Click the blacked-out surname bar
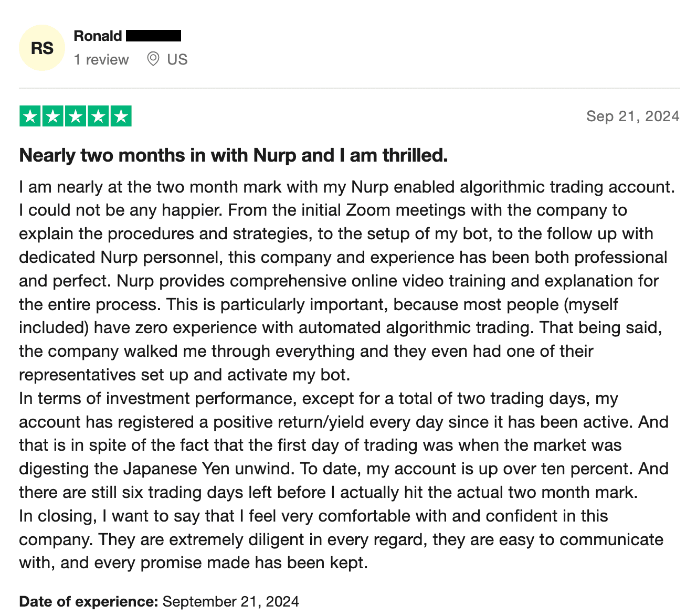Screen dimensions: 697x616 pos(153,36)
